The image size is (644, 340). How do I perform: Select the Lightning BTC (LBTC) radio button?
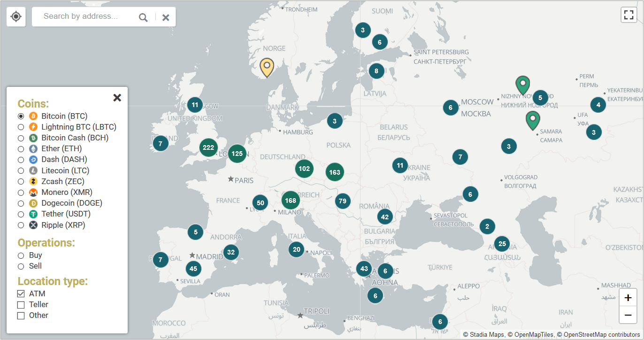coord(21,127)
